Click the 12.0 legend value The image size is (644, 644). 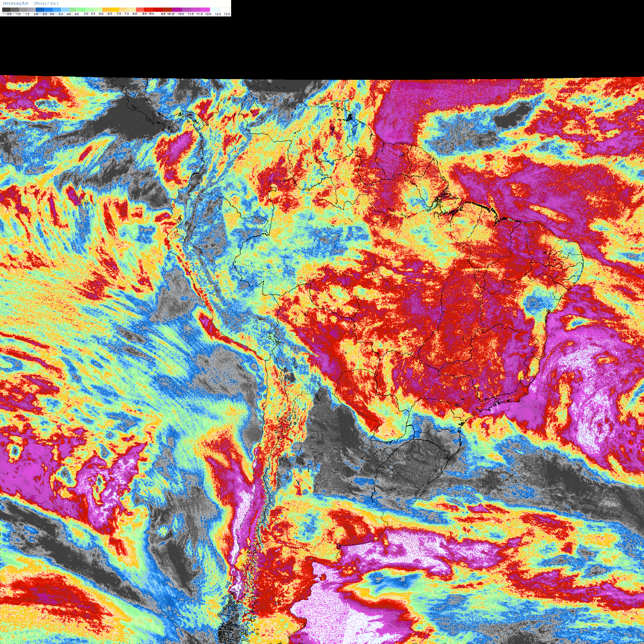tap(209, 14)
